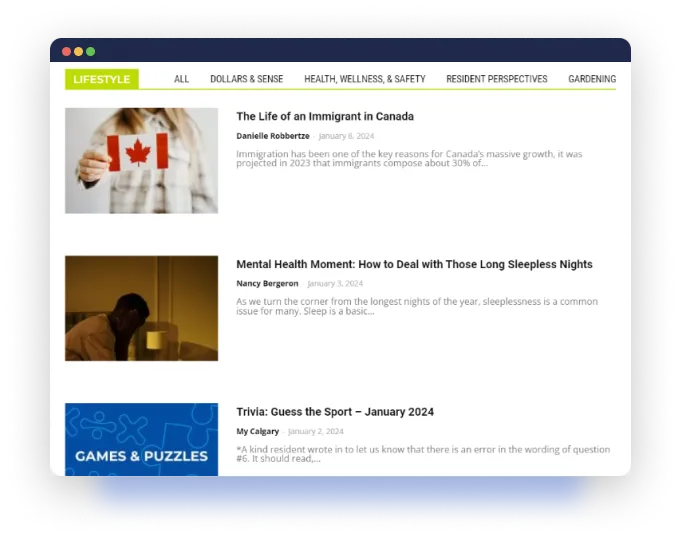Select the GARDENING tab
The height and width of the screenshot is (538, 681).
(x=592, y=79)
